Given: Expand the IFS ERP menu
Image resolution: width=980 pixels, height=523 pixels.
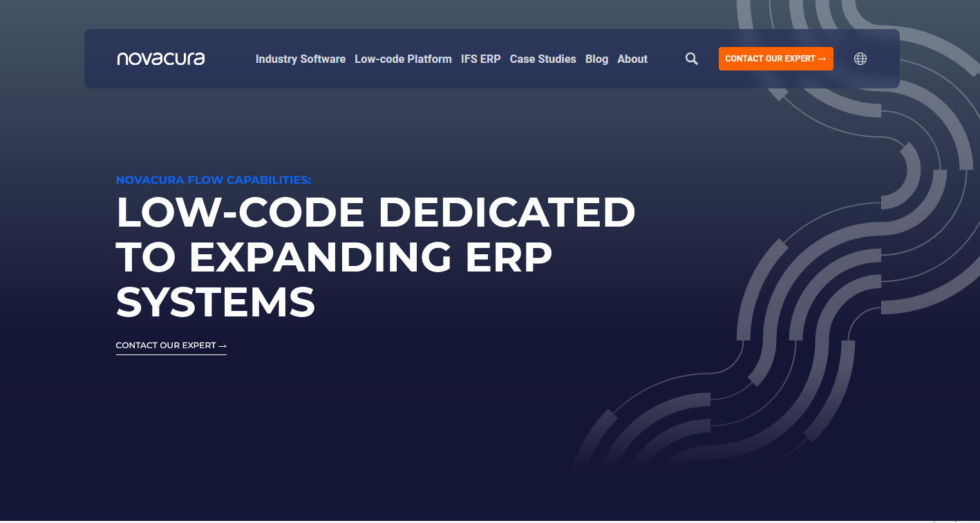Looking at the screenshot, I should (x=480, y=59).
